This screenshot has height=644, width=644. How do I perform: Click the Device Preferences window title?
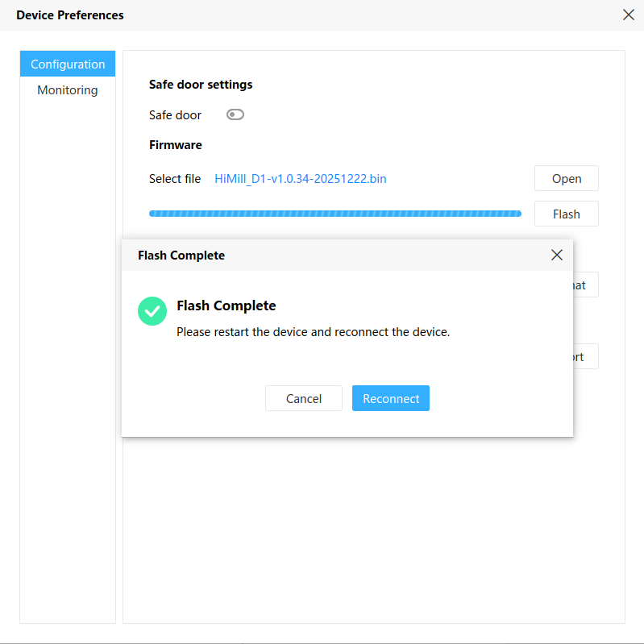70,15
